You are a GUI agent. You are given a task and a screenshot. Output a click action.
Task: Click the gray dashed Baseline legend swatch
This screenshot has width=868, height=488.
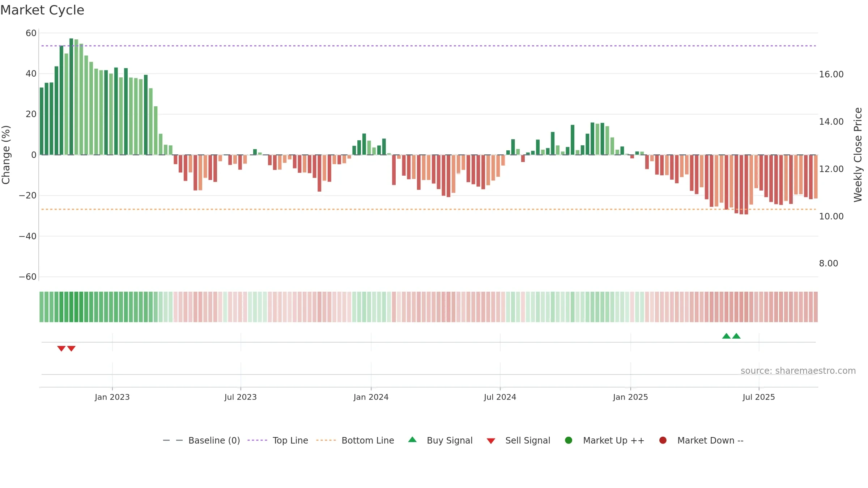pyautogui.click(x=173, y=440)
